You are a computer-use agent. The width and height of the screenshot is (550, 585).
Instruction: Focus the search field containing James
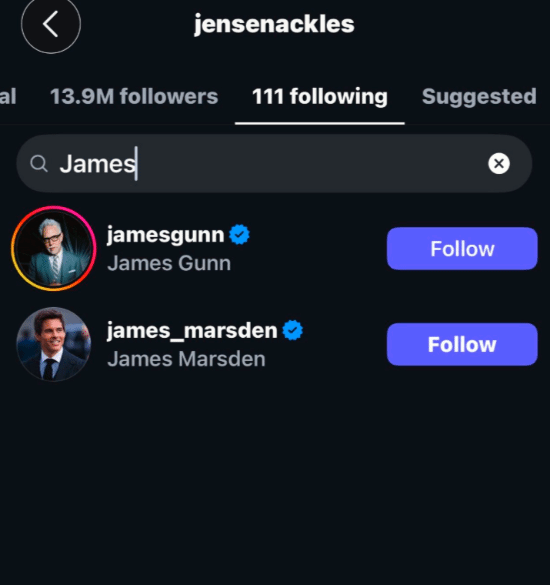coord(274,163)
